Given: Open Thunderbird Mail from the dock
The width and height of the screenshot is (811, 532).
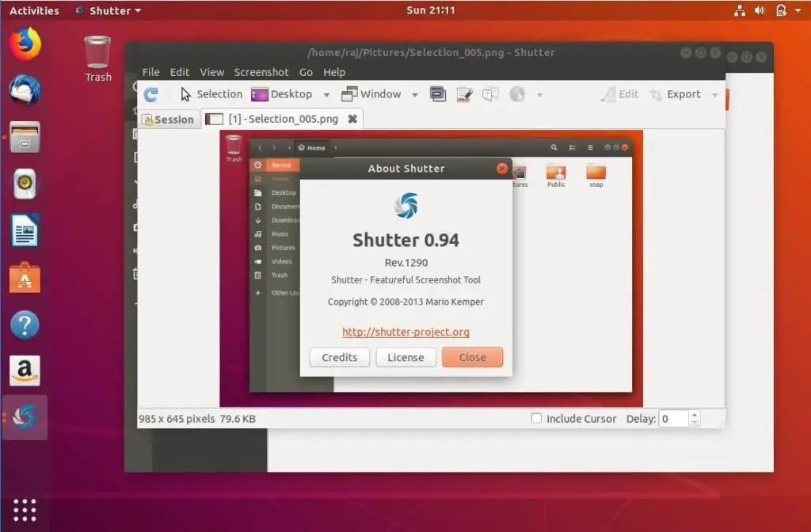Looking at the screenshot, I should 25,90.
